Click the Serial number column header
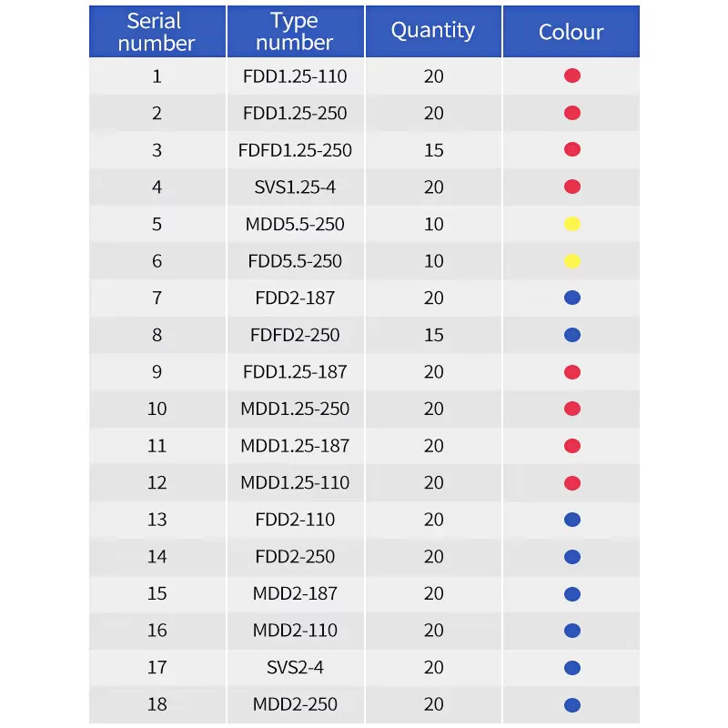Viewport: 728px width, 728px height. pyautogui.click(x=157, y=32)
